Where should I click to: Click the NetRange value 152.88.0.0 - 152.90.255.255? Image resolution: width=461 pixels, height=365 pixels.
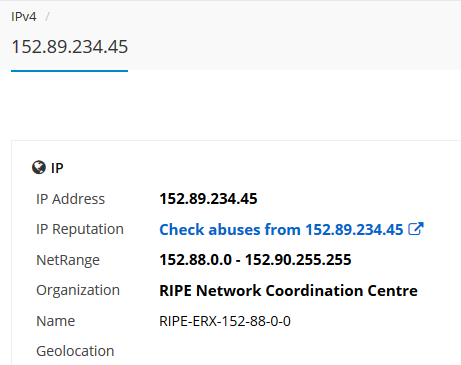(x=255, y=260)
